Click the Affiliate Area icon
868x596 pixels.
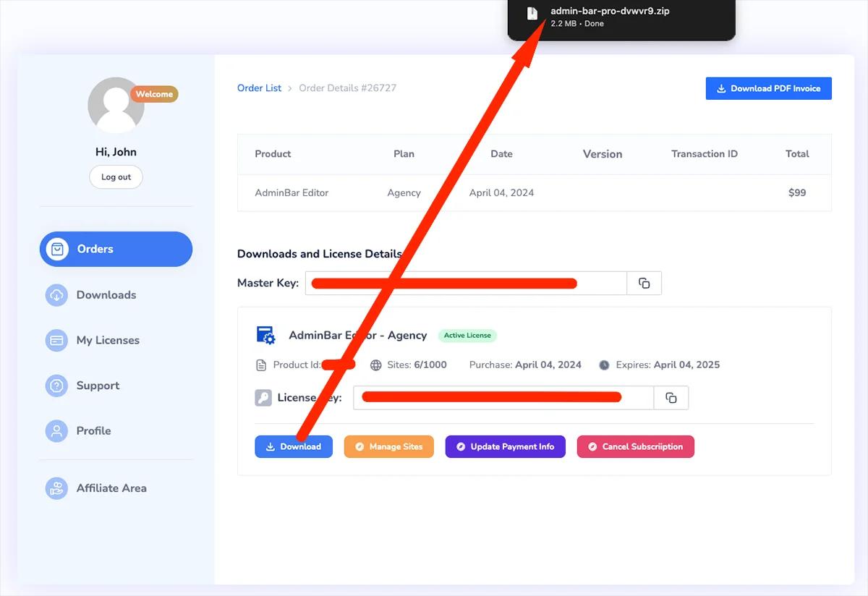56,488
